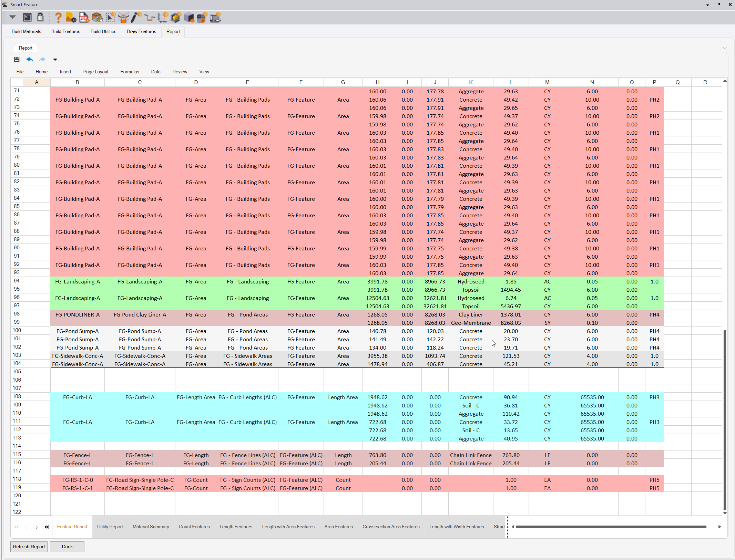The image size is (735, 560).
Task: Click the selection arrow settings icon
Action: (111, 18)
